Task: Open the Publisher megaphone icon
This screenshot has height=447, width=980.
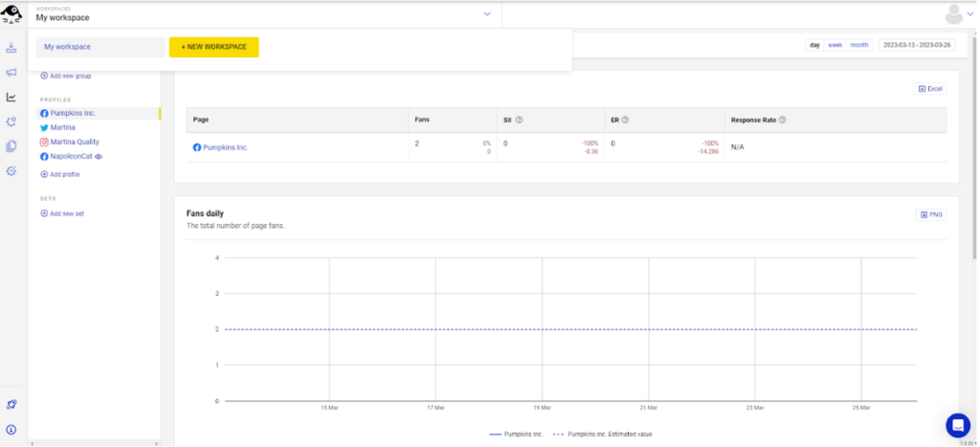Action: point(11,73)
